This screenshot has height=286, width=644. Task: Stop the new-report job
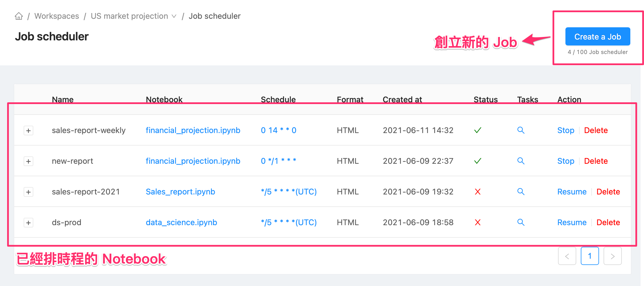click(565, 161)
